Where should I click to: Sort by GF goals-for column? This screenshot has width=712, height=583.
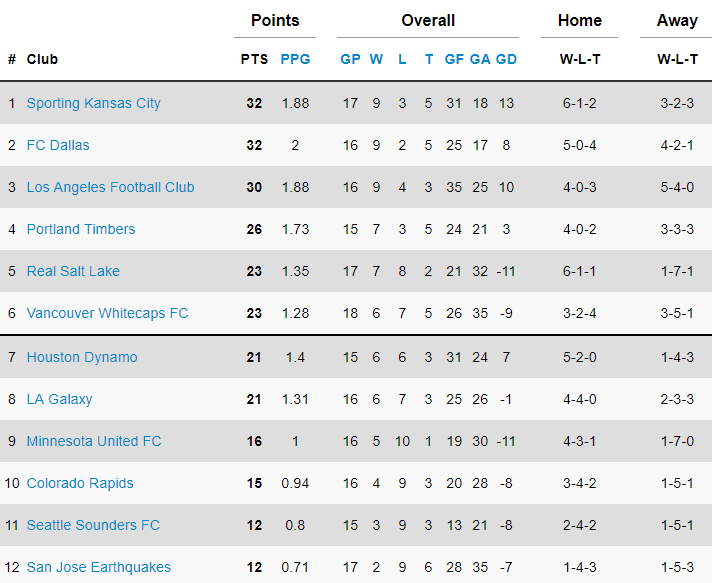coord(454,59)
